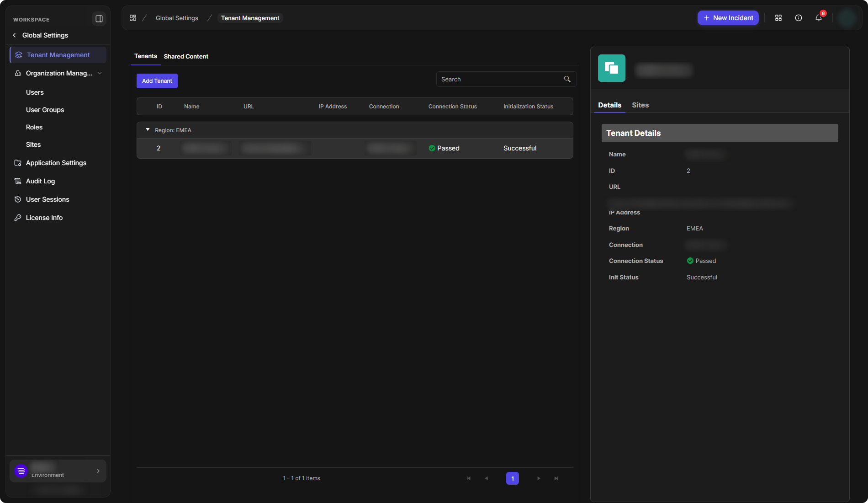The height and width of the screenshot is (503, 868).
Task: Sort by Initialization Status column header
Action: pos(528,107)
